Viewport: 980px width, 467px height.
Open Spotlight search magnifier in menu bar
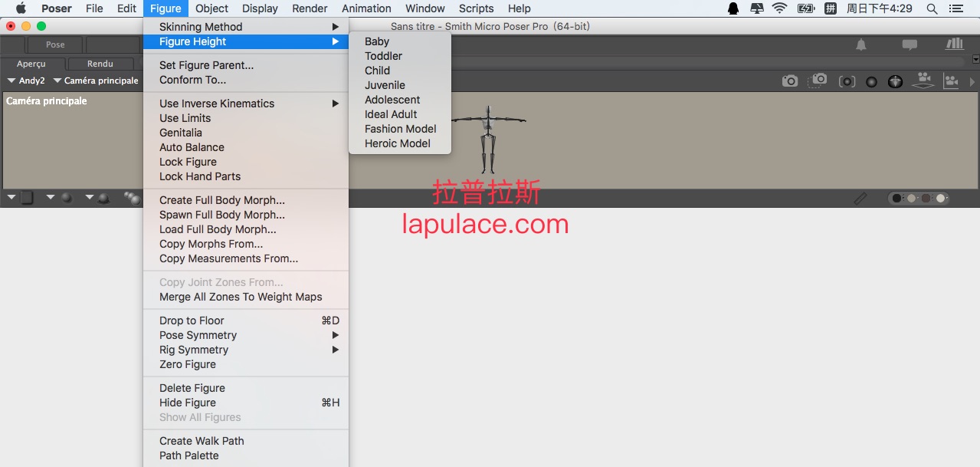click(x=932, y=8)
